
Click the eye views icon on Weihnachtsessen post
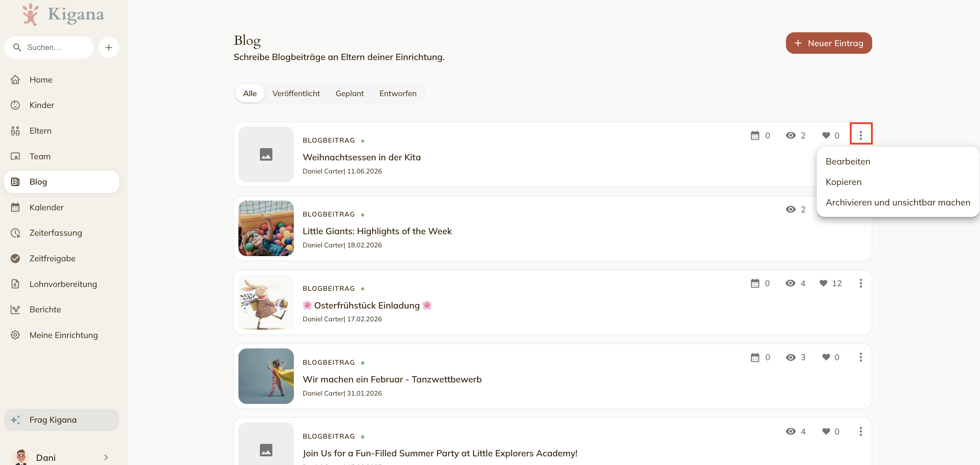tap(790, 136)
